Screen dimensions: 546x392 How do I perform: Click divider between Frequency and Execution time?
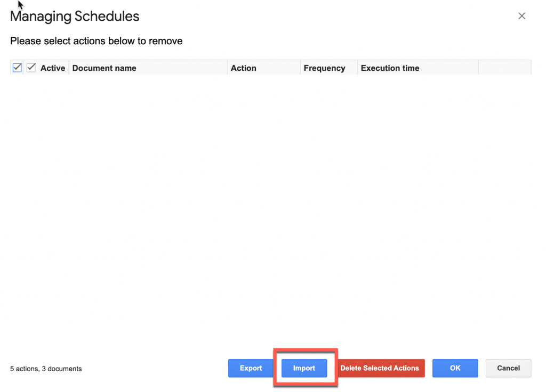[x=357, y=68]
